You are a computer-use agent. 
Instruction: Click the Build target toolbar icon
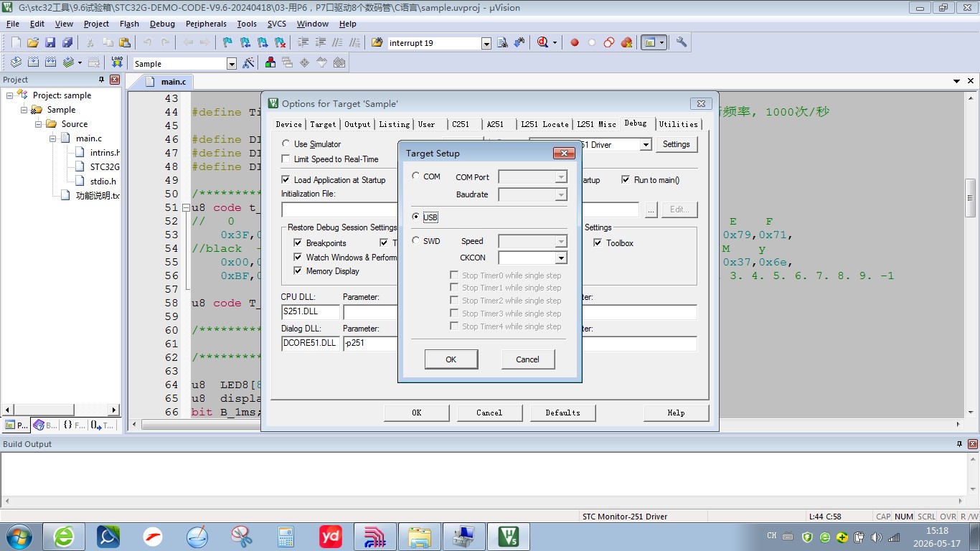tap(33, 63)
